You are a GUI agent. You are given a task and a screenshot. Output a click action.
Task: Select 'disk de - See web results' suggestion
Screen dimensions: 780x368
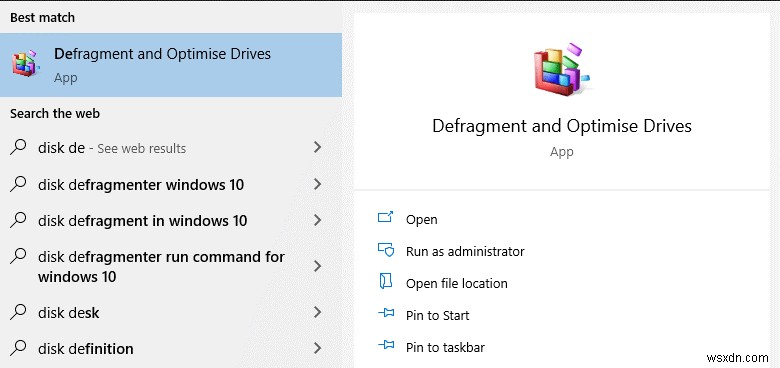(171, 148)
